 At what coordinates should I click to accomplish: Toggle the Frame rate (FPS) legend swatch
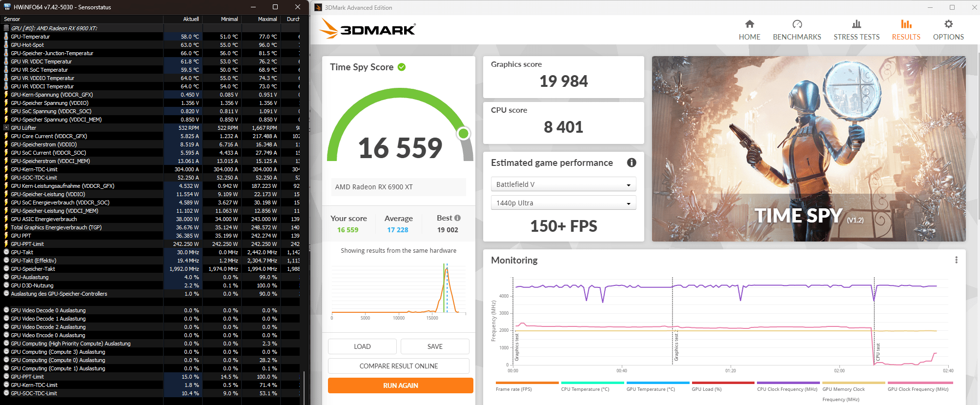tap(527, 383)
